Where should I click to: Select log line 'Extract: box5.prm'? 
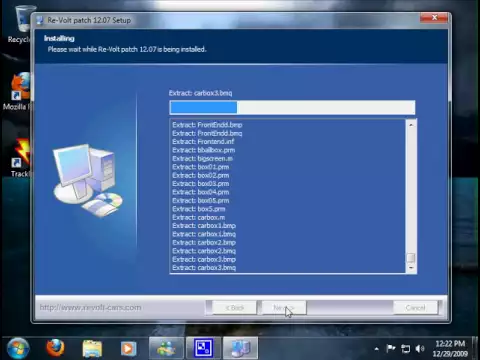click(x=199, y=209)
